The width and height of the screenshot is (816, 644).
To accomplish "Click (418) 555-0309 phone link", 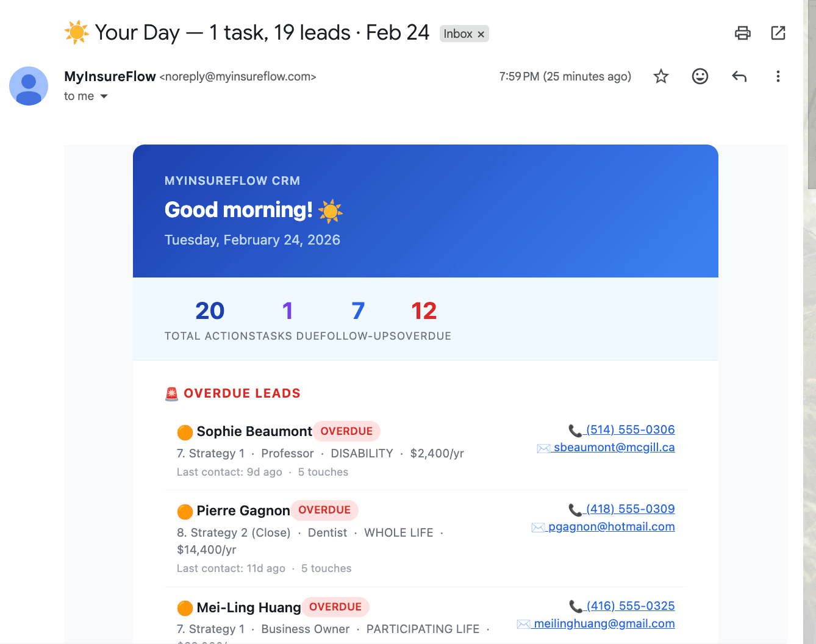I will coord(629,509).
